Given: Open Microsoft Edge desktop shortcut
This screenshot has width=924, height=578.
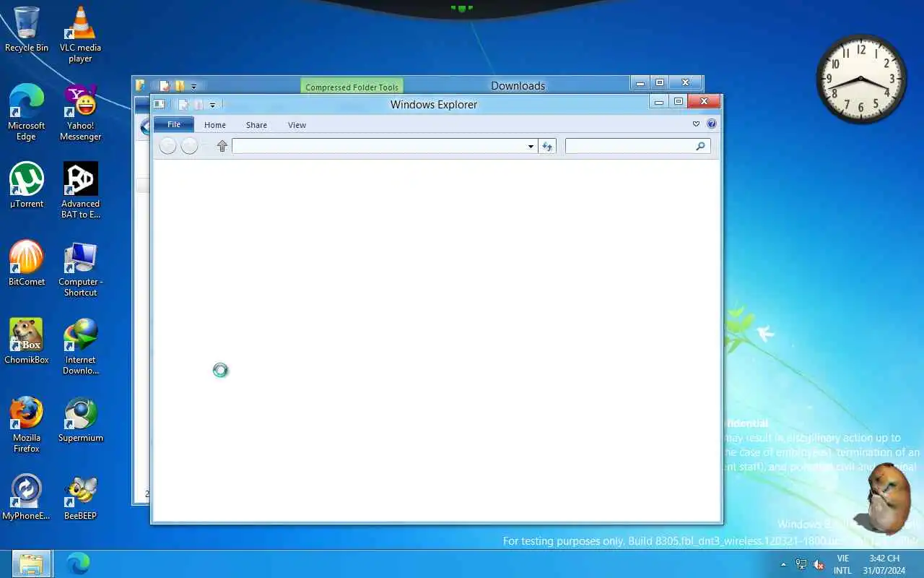Looking at the screenshot, I should coord(27,113).
